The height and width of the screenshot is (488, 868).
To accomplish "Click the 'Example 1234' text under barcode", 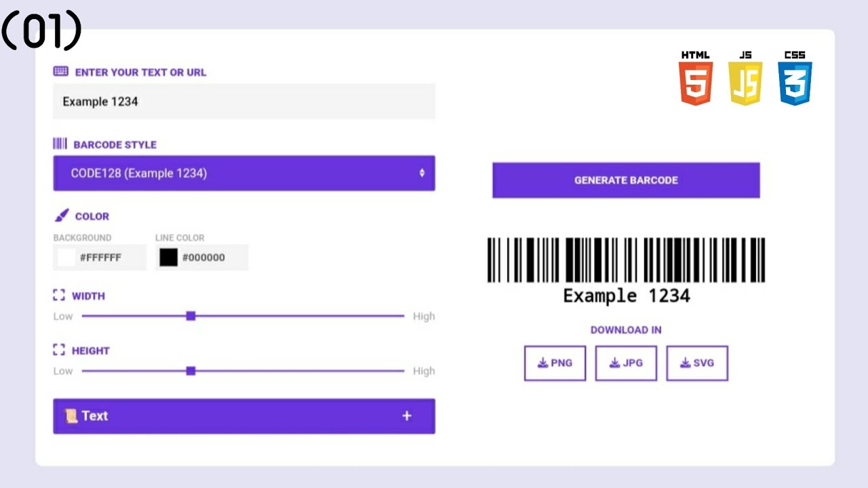I will [x=627, y=296].
